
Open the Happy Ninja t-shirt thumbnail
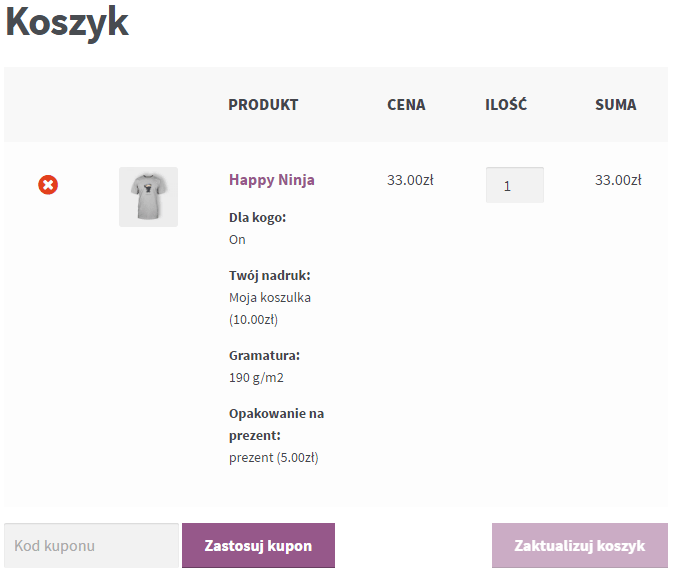pyautogui.click(x=148, y=197)
